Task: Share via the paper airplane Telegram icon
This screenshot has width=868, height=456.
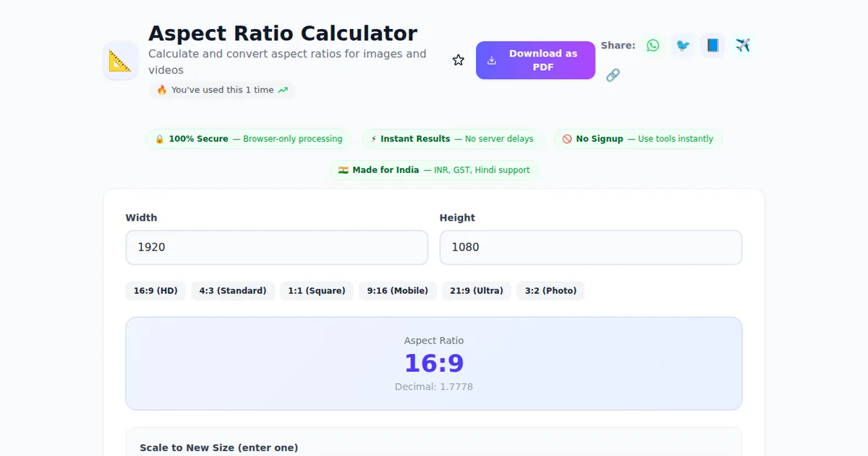Action: [x=742, y=46]
